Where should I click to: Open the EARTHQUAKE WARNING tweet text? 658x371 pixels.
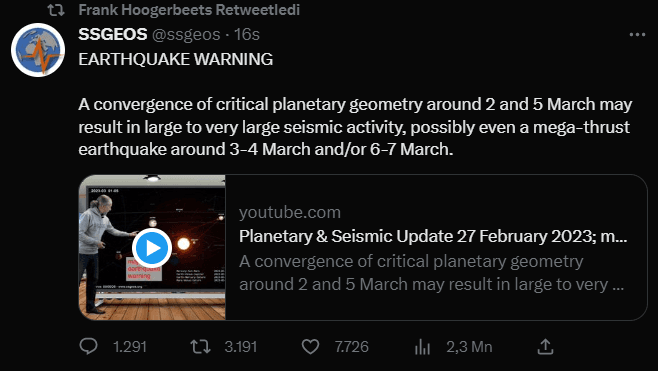175,59
